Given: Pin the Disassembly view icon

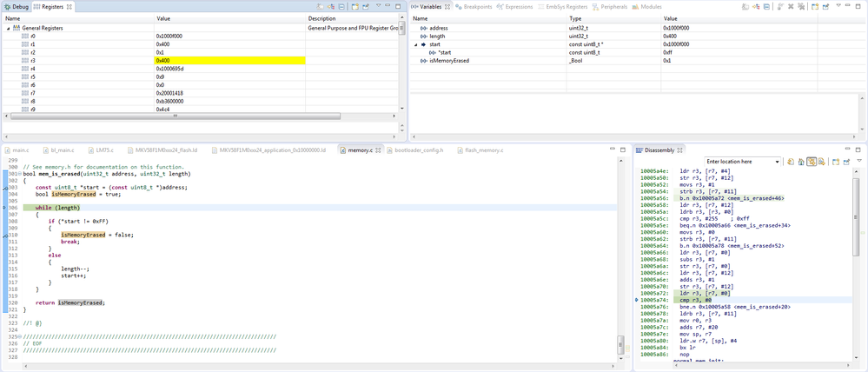Looking at the screenshot, I should (847, 162).
